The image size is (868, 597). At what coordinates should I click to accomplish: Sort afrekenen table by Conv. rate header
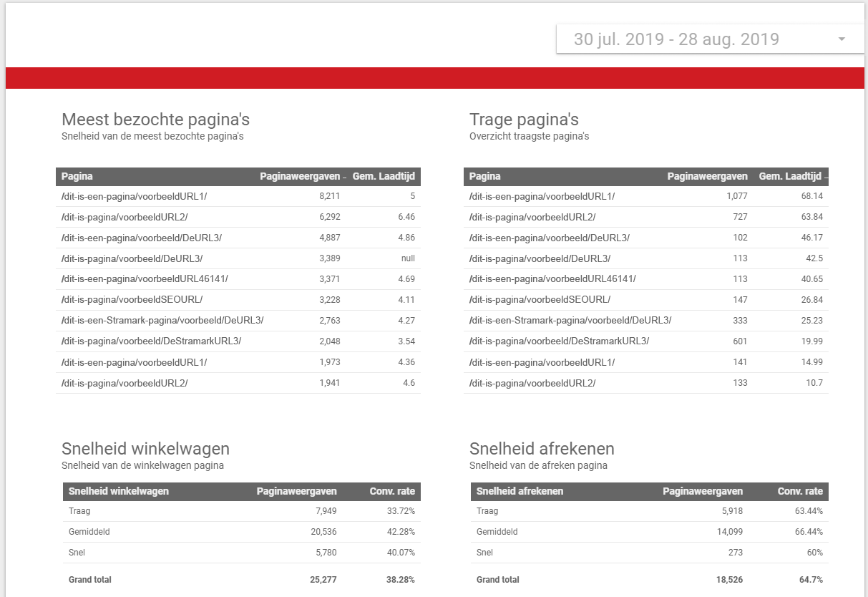[x=800, y=491]
